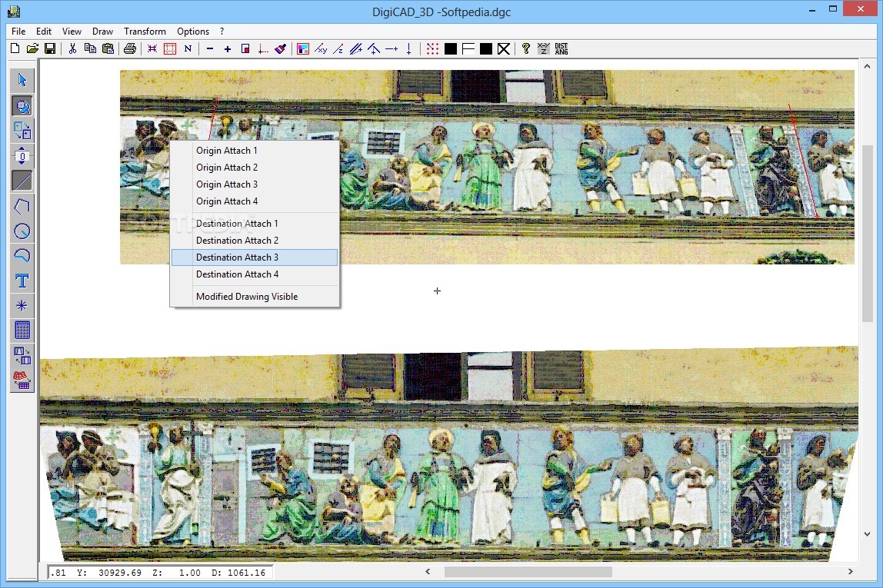The image size is (883, 588).
Task: Click the XYZ coordinates icon
Action: point(544,49)
